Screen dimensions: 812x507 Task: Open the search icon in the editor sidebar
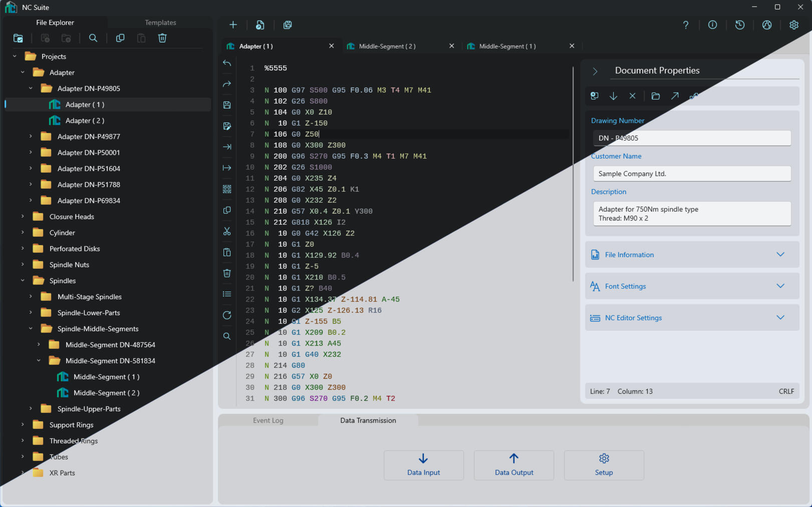click(227, 336)
